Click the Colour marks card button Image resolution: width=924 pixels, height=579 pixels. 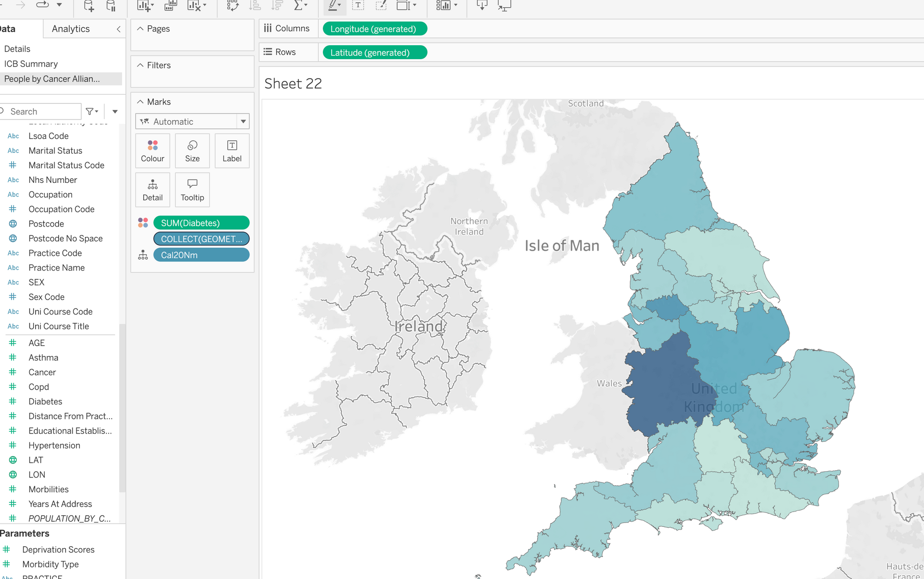[x=152, y=151]
